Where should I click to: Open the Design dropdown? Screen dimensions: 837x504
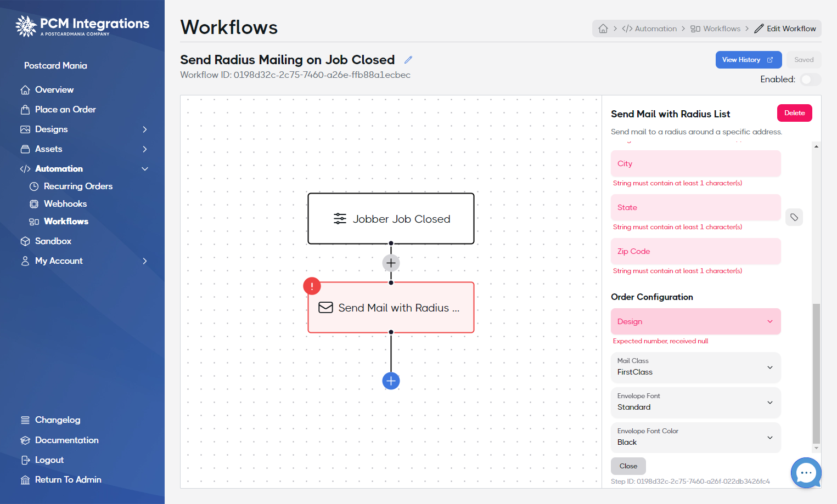pyautogui.click(x=695, y=321)
